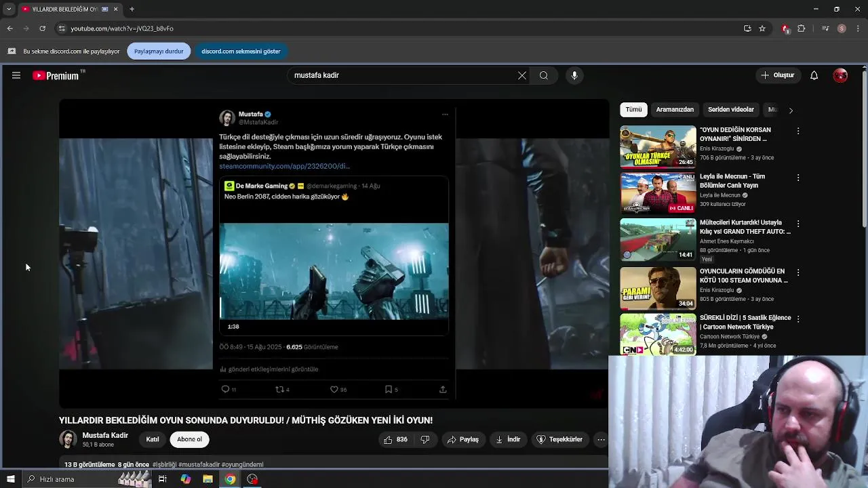
Task: Select the 'Aramanızdan' filter chip
Action: pyautogui.click(x=675, y=110)
